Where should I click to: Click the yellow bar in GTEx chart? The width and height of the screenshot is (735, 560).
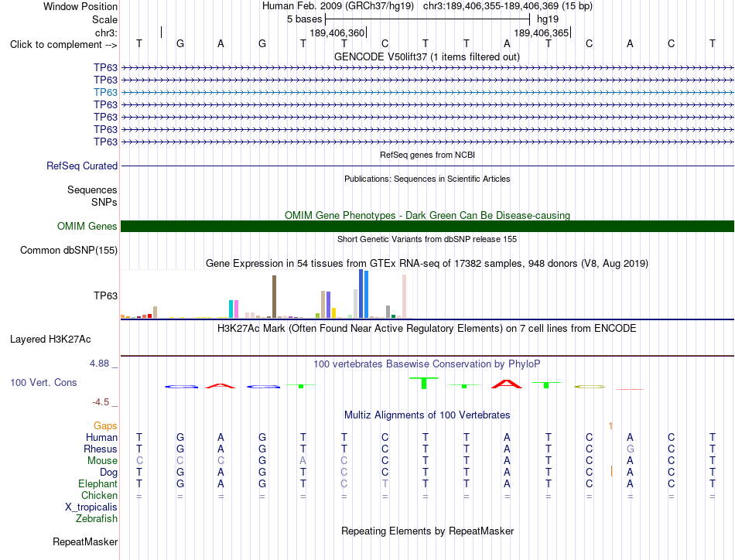click(333, 313)
